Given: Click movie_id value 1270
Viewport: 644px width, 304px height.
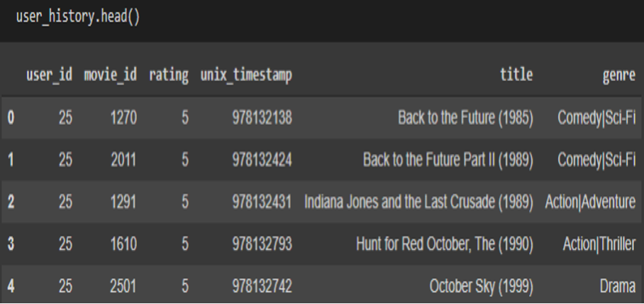Looking at the screenshot, I should pos(123,118).
